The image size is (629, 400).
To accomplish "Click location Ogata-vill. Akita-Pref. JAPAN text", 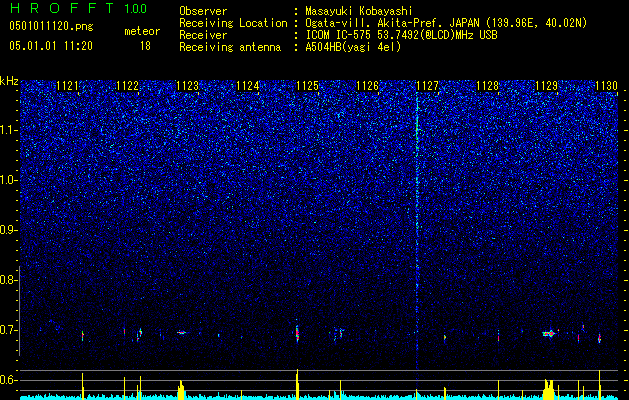I will 390,23.
